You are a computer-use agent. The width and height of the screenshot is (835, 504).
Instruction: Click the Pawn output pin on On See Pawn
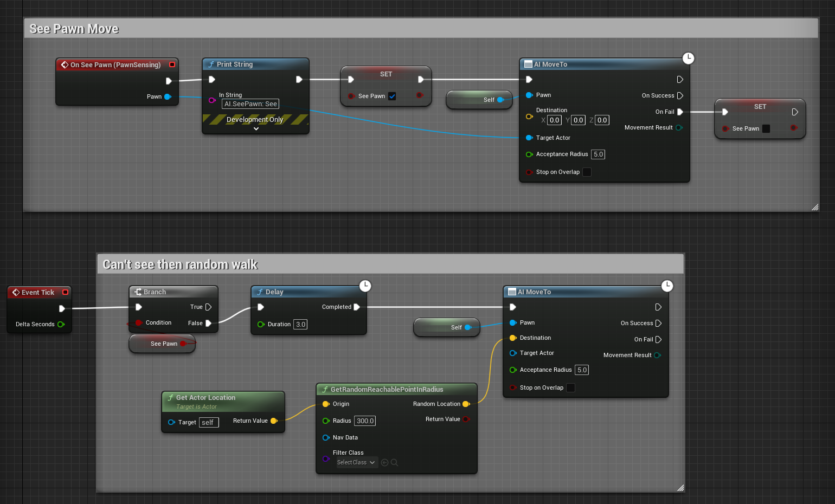click(x=168, y=96)
